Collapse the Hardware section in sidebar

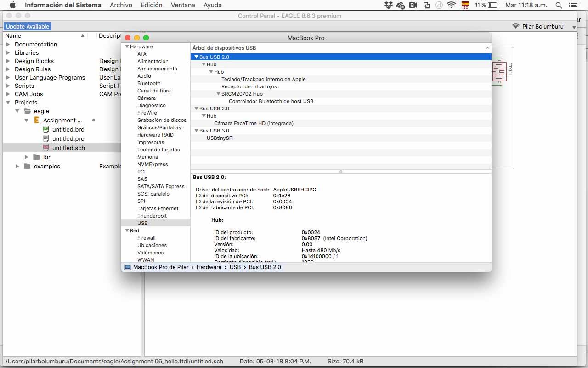coord(127,46)
